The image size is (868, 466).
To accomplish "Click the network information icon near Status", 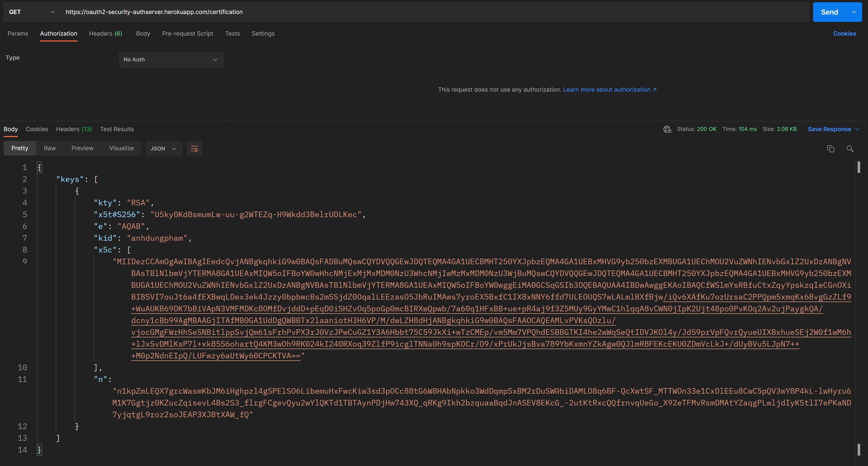I will [667, 129].
